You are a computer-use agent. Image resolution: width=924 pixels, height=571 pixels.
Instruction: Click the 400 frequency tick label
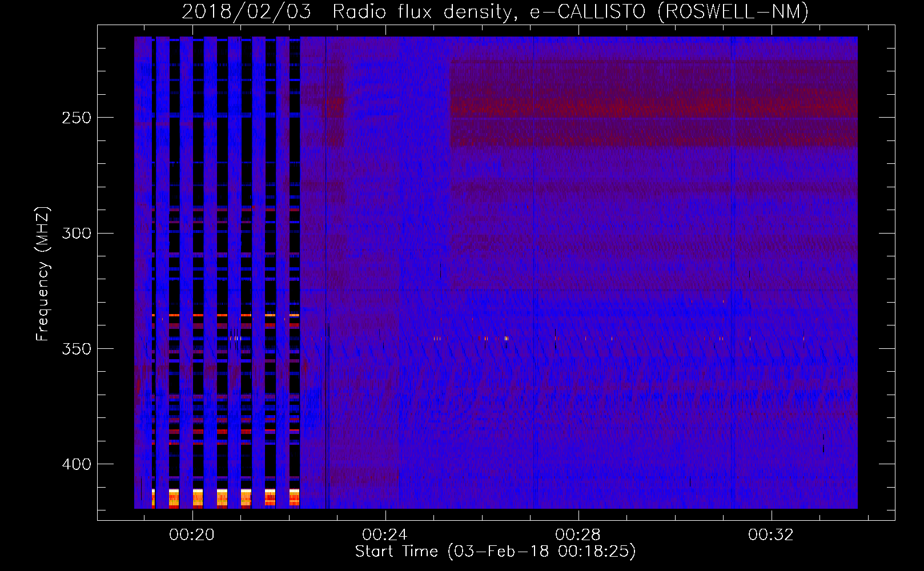(76, 464)
